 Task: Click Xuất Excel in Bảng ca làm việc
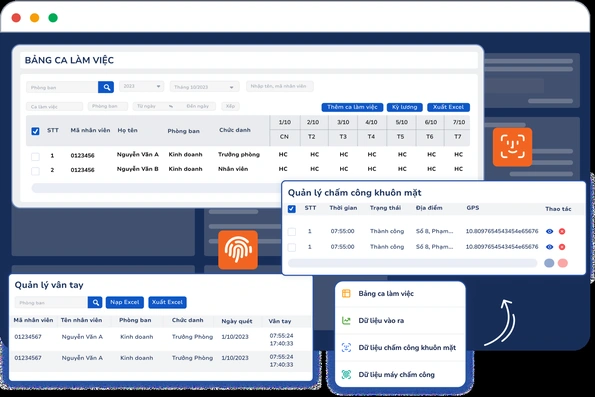tap(448, 107)
